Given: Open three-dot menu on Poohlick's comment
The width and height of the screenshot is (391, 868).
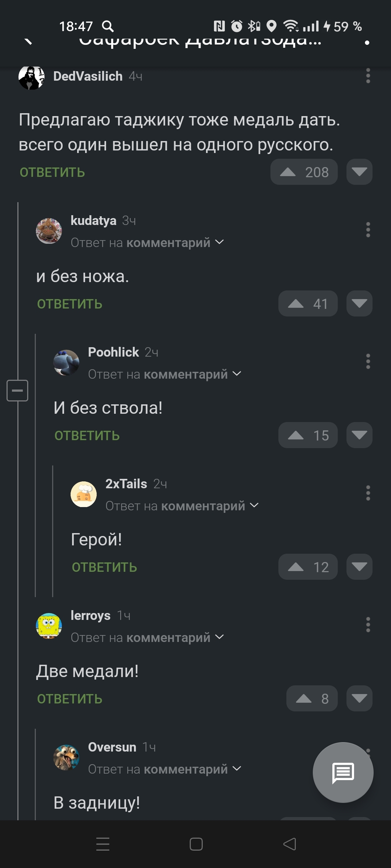Looking at the screenshot, I should point(368,361).
